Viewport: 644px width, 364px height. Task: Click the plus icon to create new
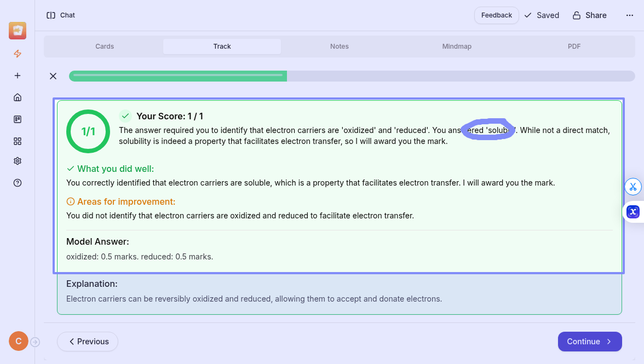[x=18, y=76]
